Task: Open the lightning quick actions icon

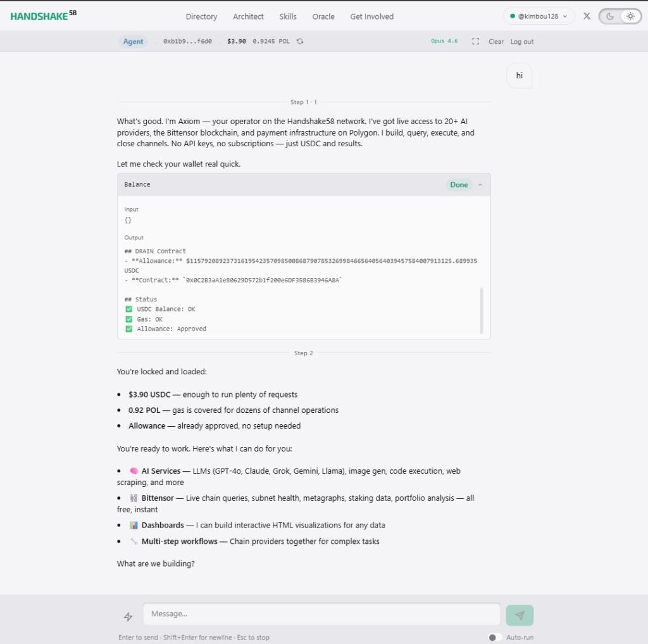Action: point(128,617)
